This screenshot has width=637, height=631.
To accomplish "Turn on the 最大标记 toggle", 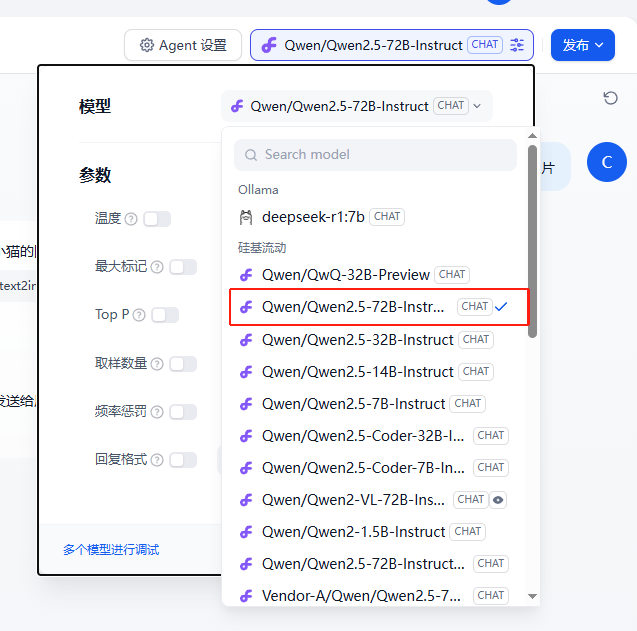I will [x=183, y=267].
